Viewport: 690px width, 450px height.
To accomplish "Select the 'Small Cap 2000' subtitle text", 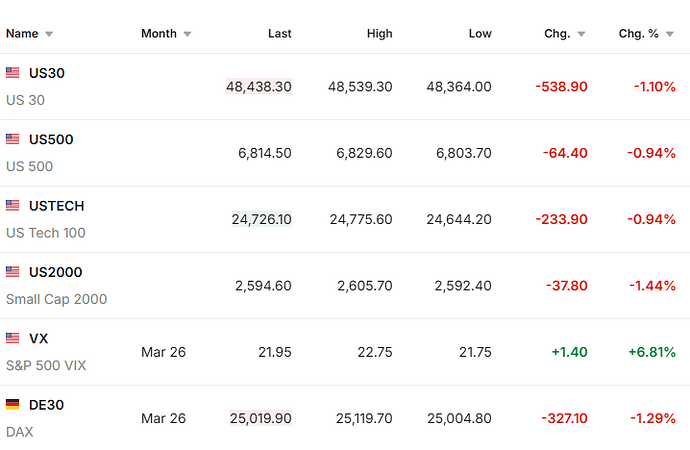I will pos(56,300).
